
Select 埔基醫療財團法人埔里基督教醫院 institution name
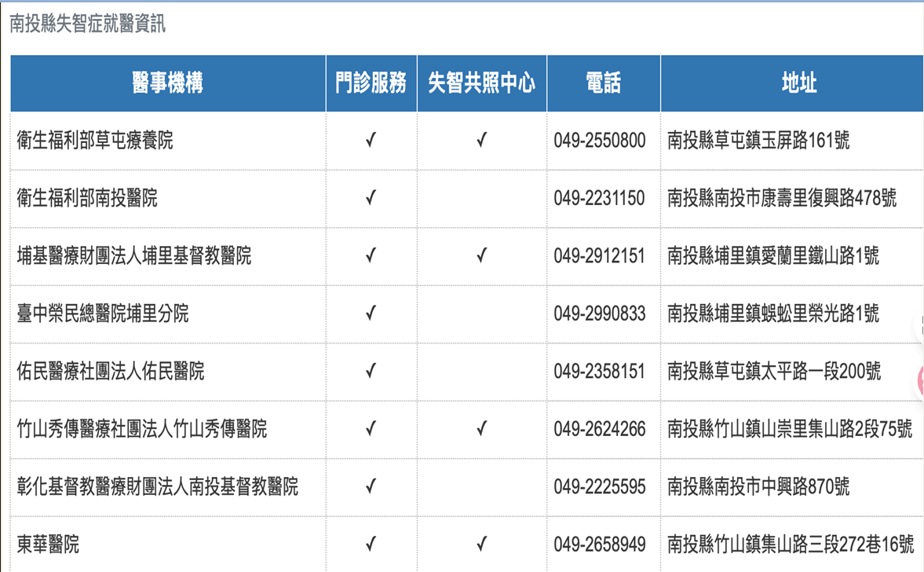click(x=133, y=256)
